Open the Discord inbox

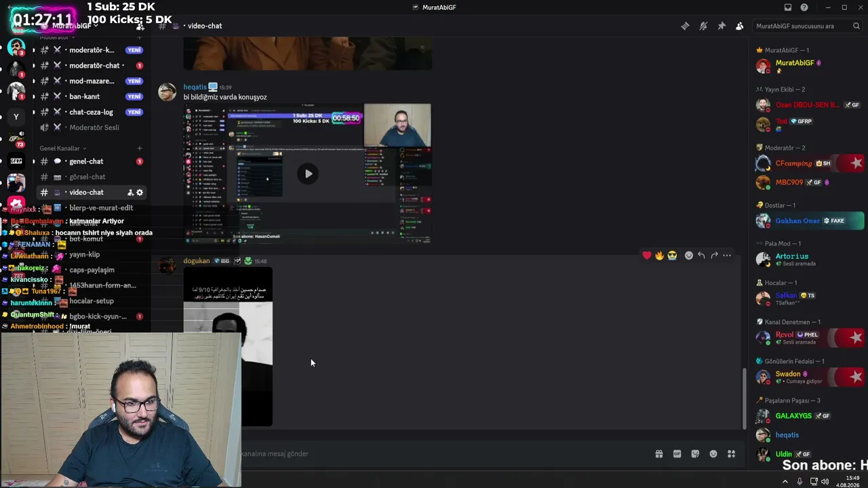pyautogui.click(x=788, y=7)
